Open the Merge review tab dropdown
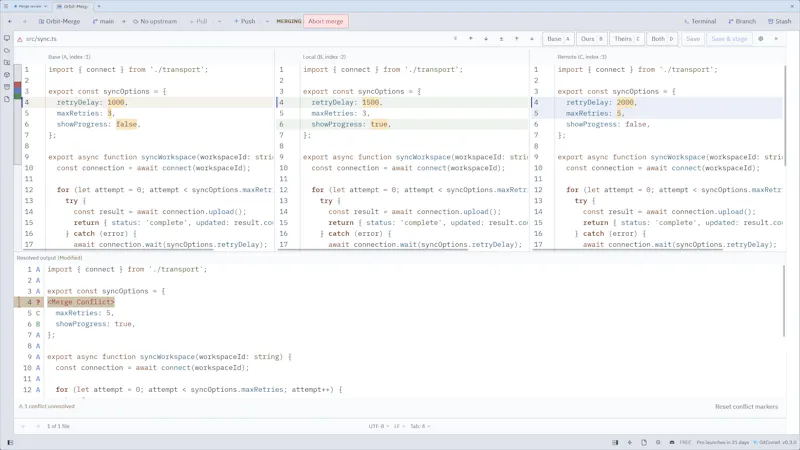Screen dimensions: 800x450 click(x=45, y=7)
